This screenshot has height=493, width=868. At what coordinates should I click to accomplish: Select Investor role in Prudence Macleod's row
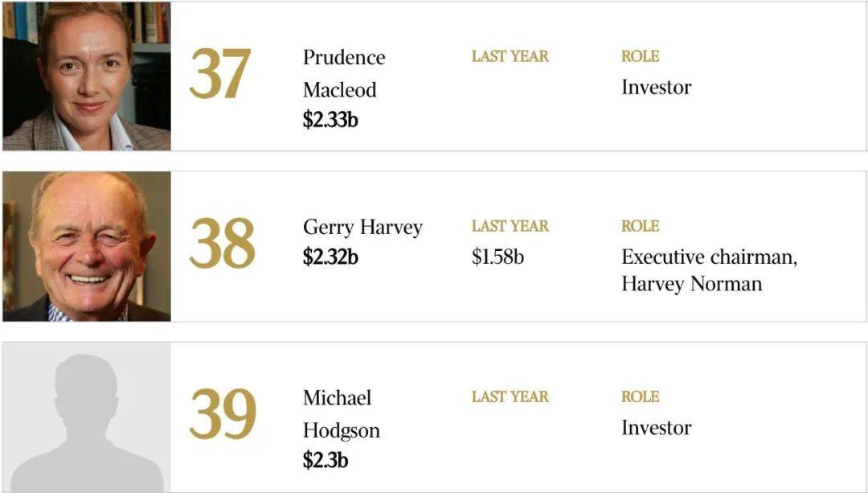point(656,88)
